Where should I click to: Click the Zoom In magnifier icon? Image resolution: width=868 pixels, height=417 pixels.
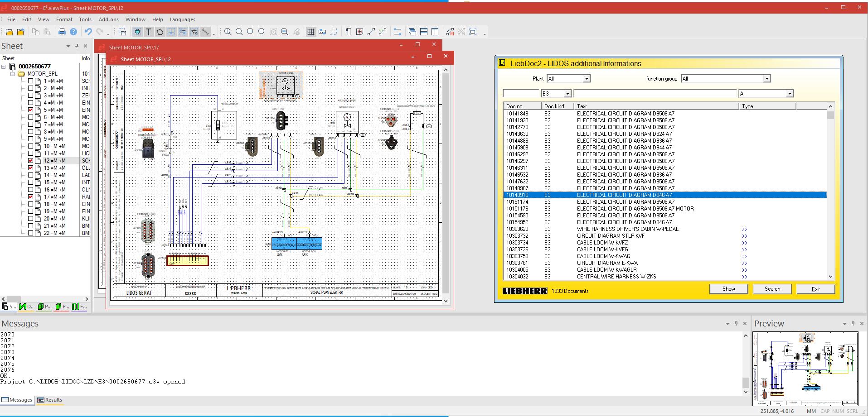(228, 32)
